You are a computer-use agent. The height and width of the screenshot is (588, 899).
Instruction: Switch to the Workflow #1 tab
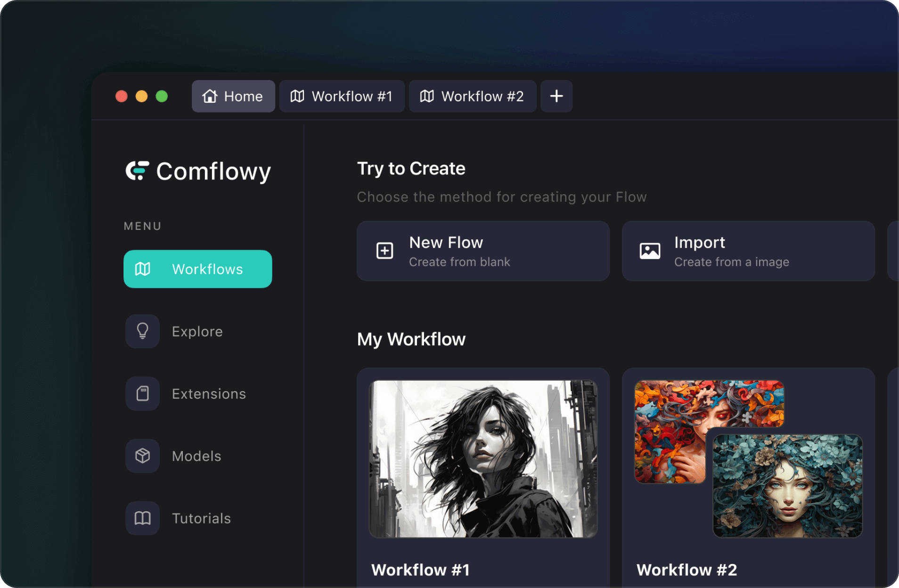[342, 96]
